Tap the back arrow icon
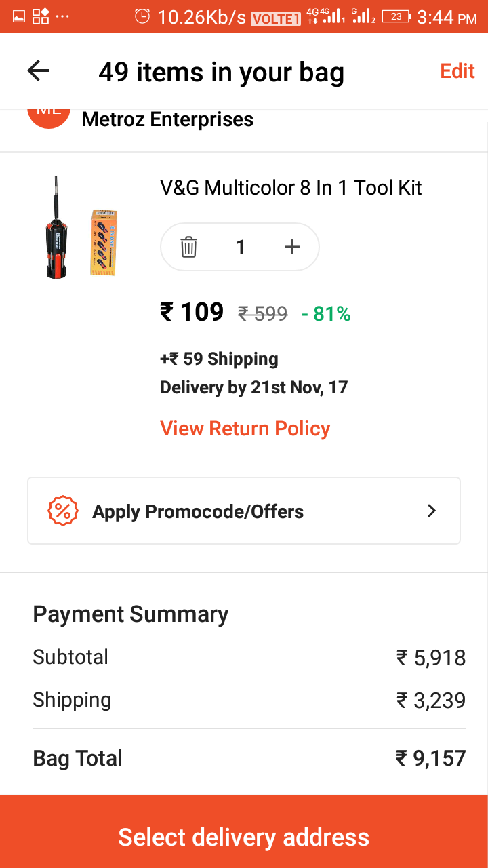 38,71
